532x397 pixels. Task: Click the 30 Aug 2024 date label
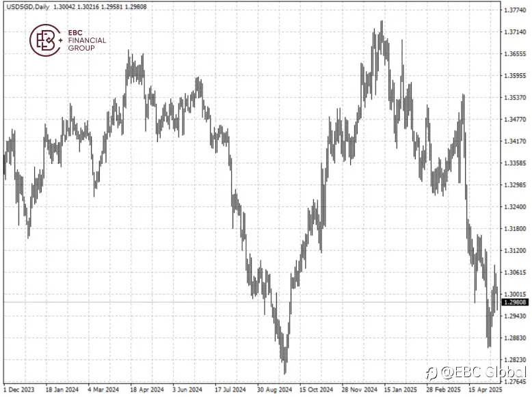coord(274,389)
